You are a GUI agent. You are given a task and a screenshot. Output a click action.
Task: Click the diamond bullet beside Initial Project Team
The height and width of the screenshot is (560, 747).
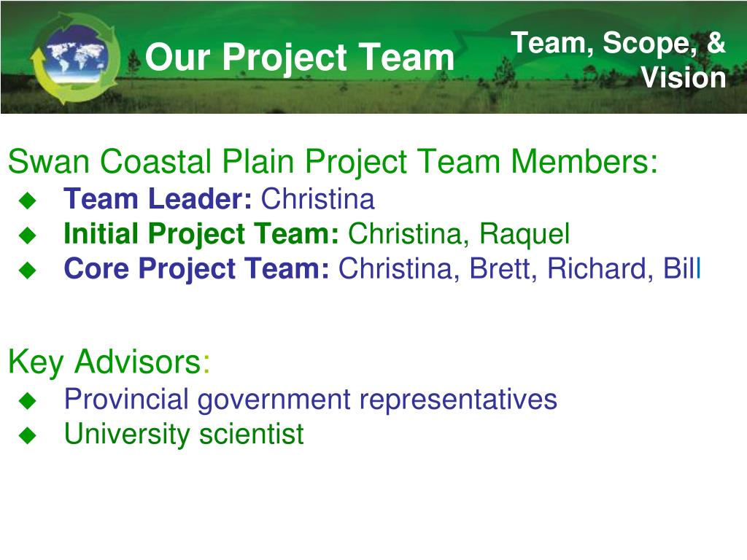tap(28, 235)
